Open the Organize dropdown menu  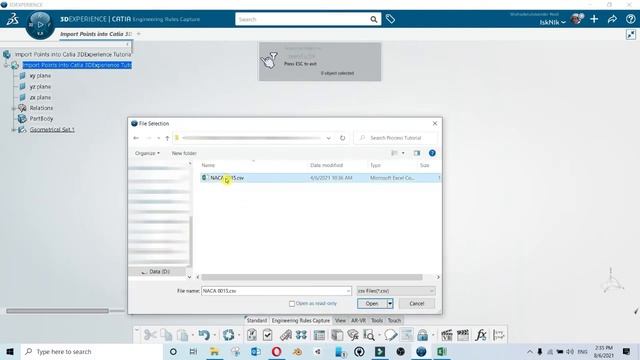tap(147, 153)
